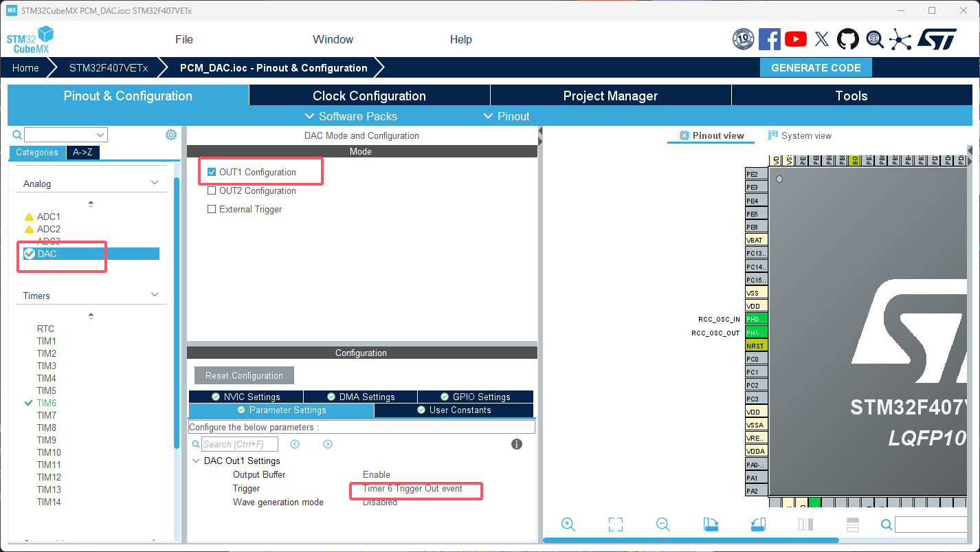Viewport: 980px width, 552px height.
Task: Open the Trigger value dropdown
Action: click(x=412, y=489)
